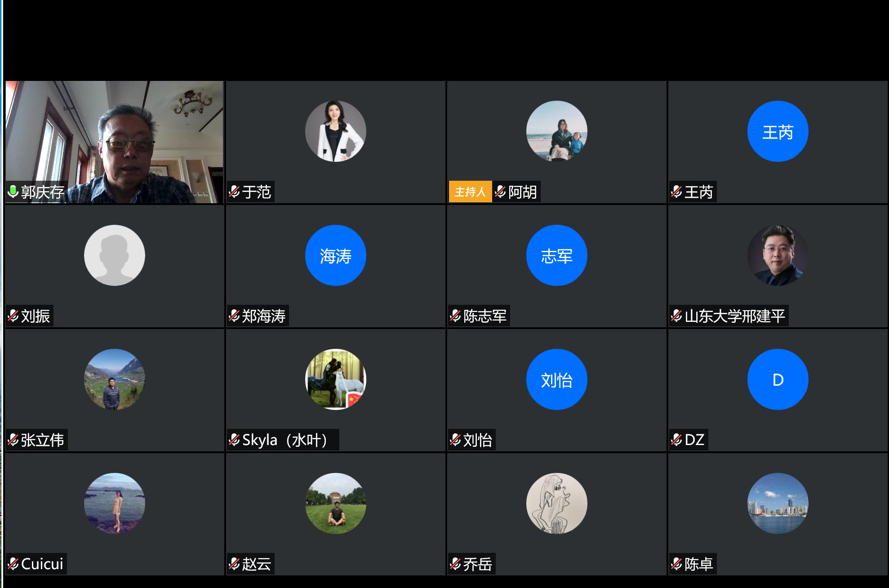Click the 陈卓 name label
889x588 pixels.
click(x=699, y=564)
